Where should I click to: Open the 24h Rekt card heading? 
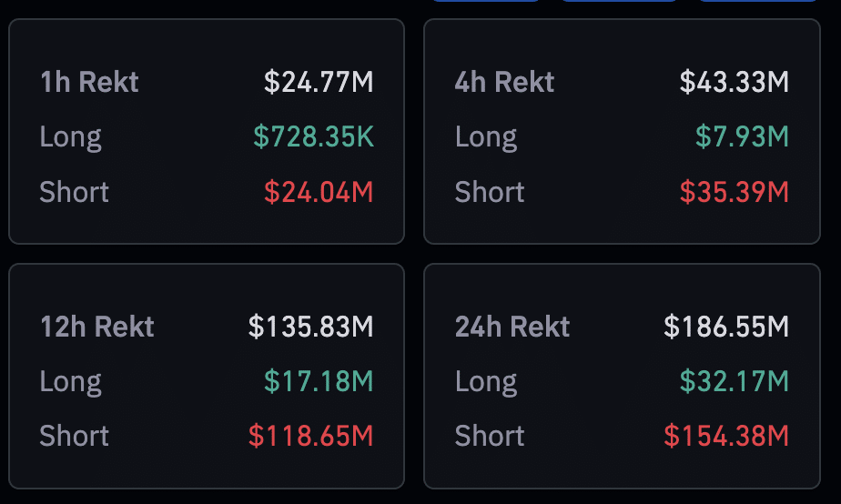click(512, 327)
